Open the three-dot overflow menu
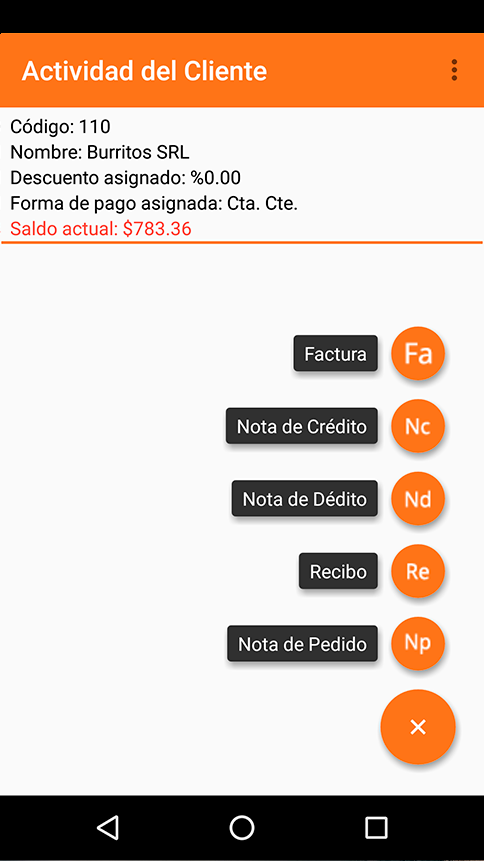484x861 pixels. click(x=454, y=70)
